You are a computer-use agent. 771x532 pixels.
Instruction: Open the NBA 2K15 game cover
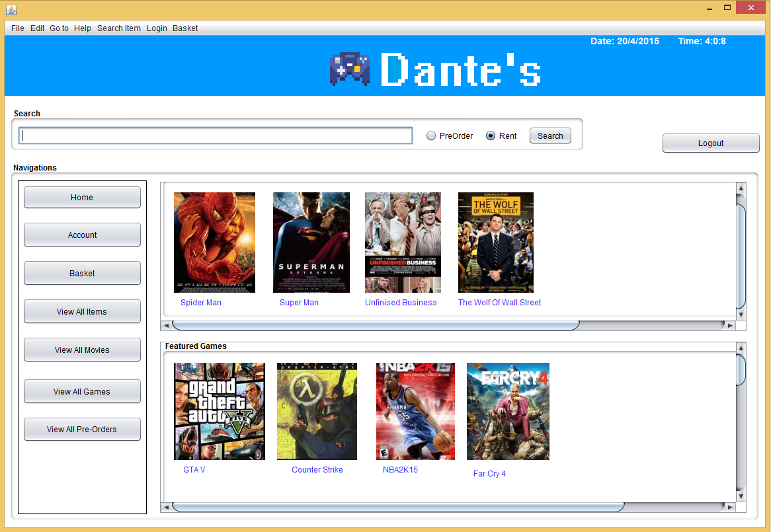click(x=415, y=411)
